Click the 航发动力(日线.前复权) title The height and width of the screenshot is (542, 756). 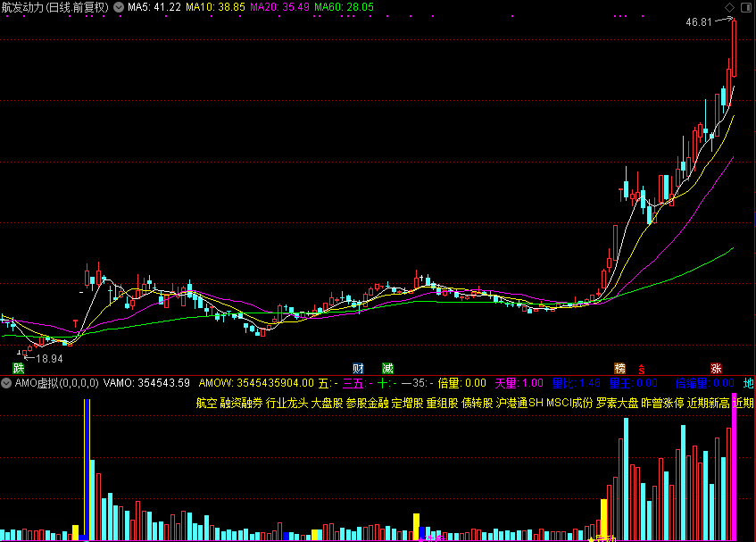tap(55, 7)
